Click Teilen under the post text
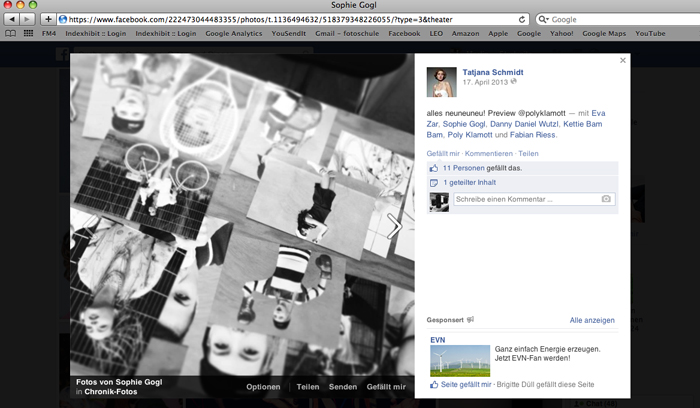The image size is (700, 408). tap(528, 154)
